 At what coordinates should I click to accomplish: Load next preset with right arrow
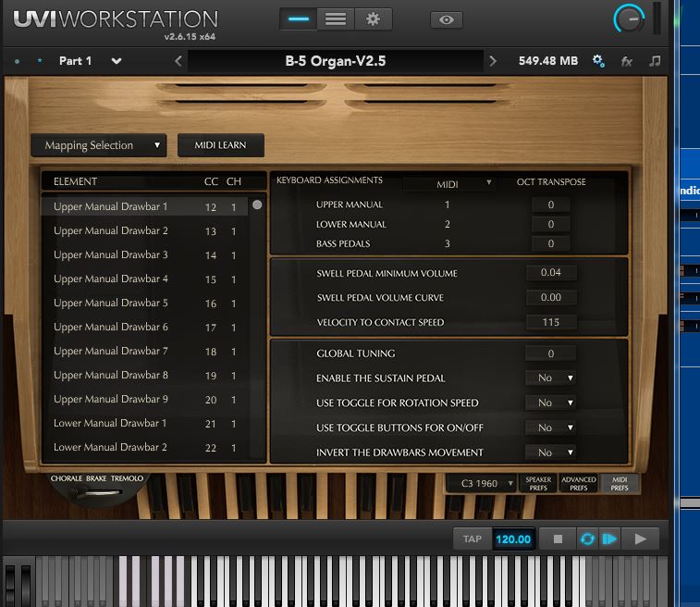pyautogui.click(x=493, y=61)
